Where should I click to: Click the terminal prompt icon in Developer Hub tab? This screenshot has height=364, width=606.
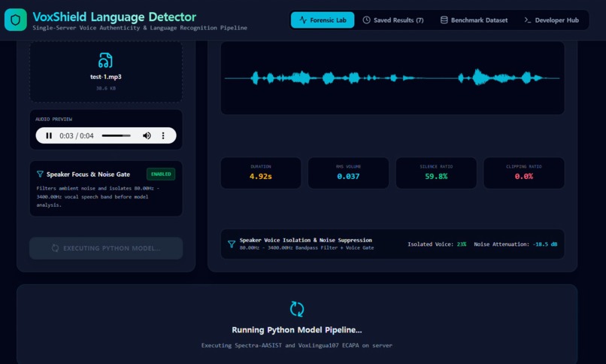coord(528,20)
